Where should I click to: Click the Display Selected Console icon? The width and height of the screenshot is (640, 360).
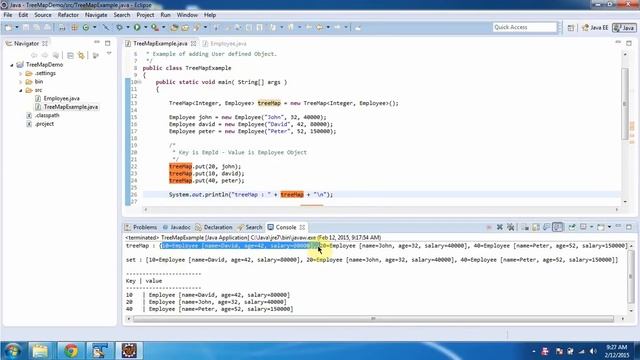[583, 227]
